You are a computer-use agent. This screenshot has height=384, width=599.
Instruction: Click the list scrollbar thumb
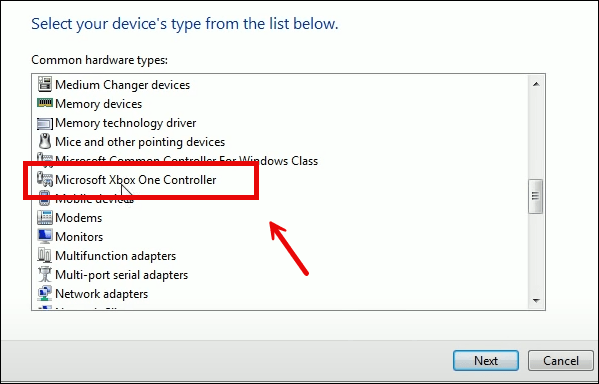click(x=536, y=196)
